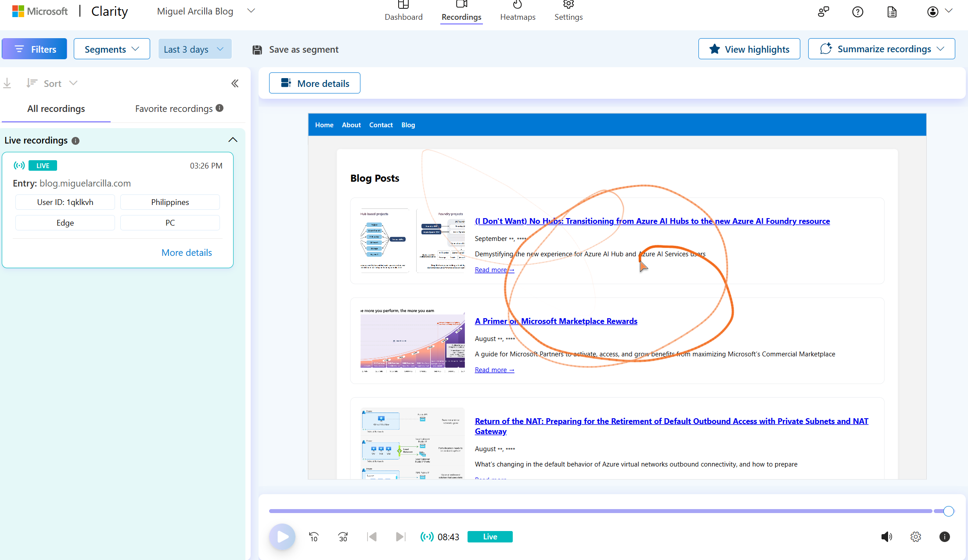
Task: Open the Sort dropdown
Action: [x=51, y=83]
